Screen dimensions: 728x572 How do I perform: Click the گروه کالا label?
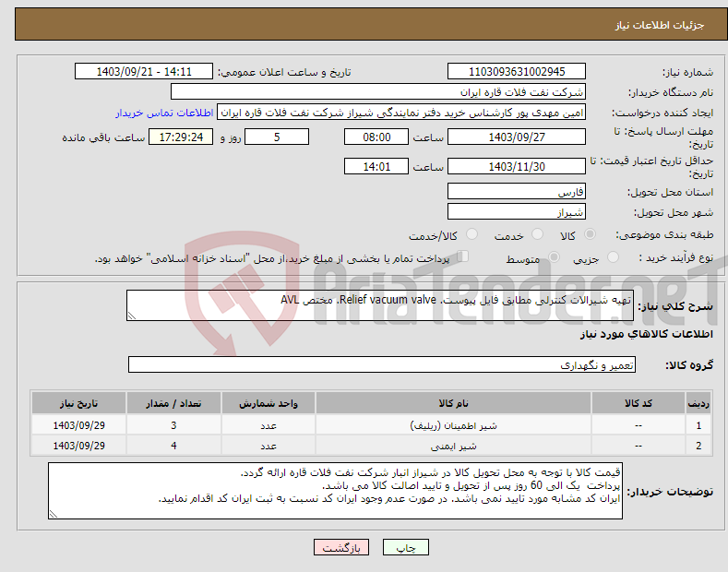(689, 365)
